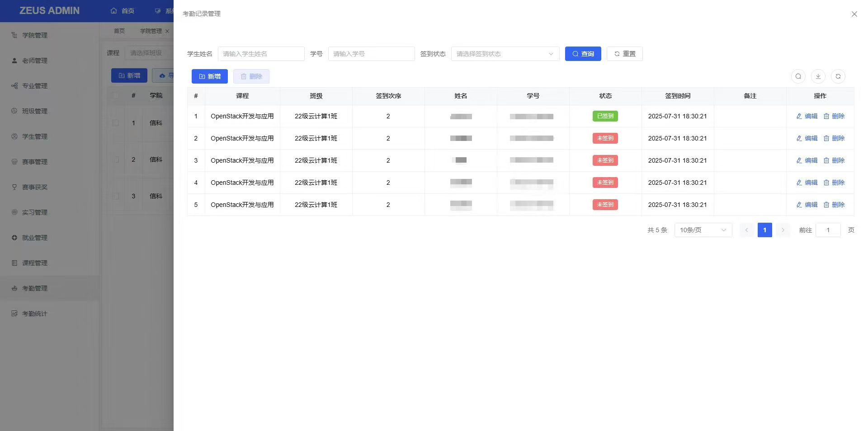Open the 课程 class selection dropdown
This screenshot has width=868, height=431.
tap(149, 53)
